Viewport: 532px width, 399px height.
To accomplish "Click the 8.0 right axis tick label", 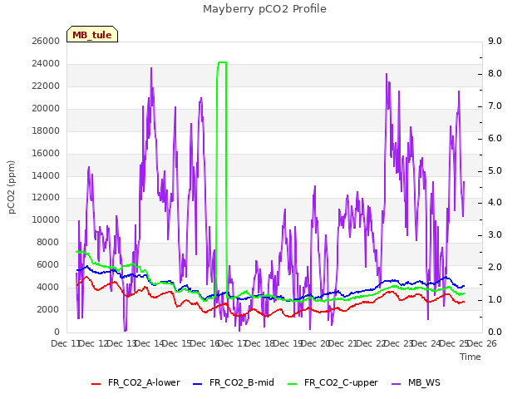I will pos(495,74).
